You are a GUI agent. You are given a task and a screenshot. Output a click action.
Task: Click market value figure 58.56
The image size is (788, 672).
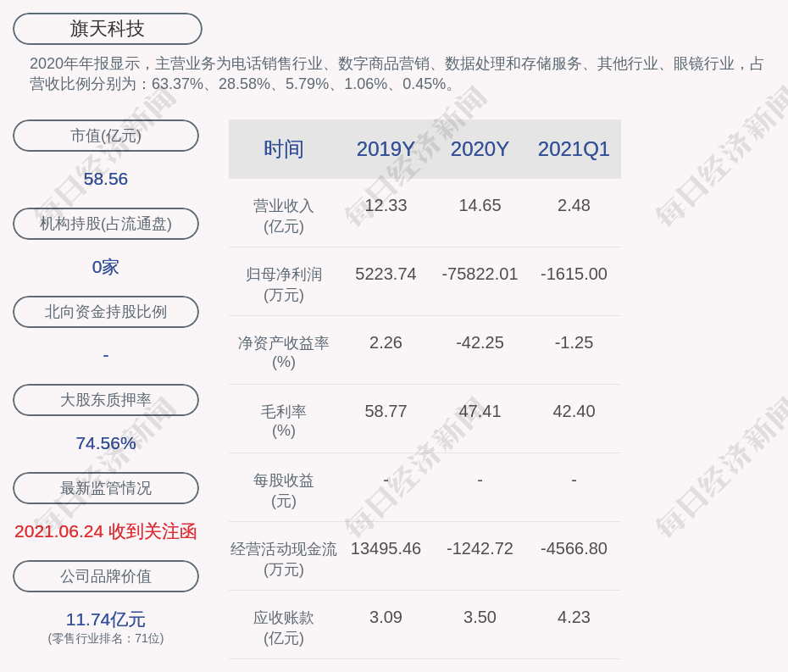[x=106, y=179]
